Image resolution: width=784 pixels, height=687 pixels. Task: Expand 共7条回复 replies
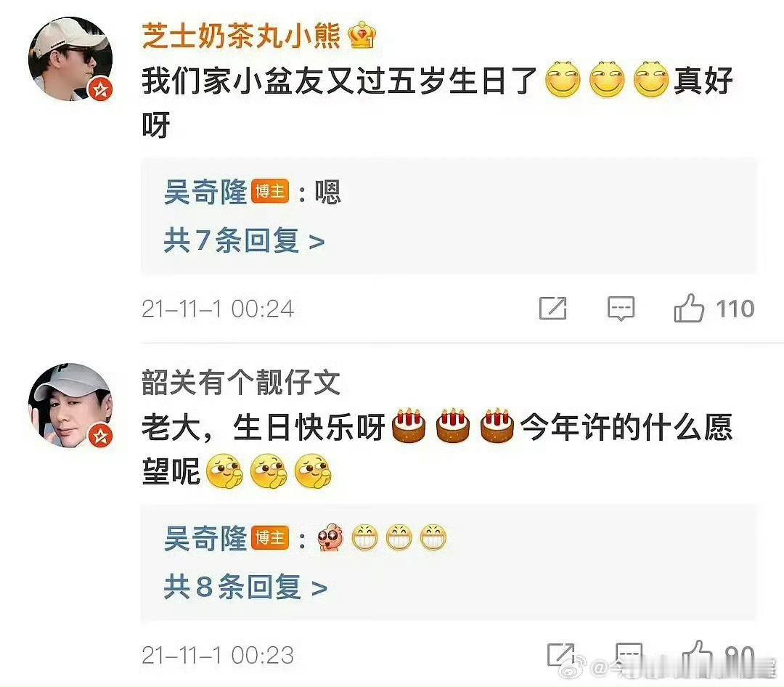pos(244,240)
